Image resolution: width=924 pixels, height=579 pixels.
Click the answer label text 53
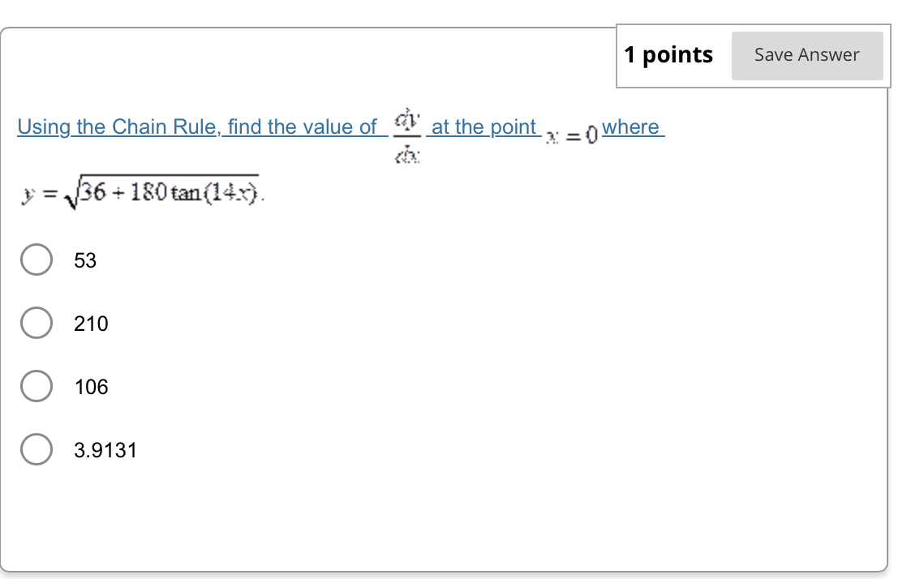click(85, 259)
